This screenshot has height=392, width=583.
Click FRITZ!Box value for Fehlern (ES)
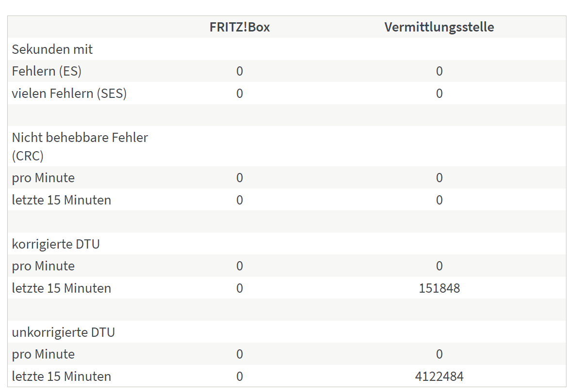point(240,72)
